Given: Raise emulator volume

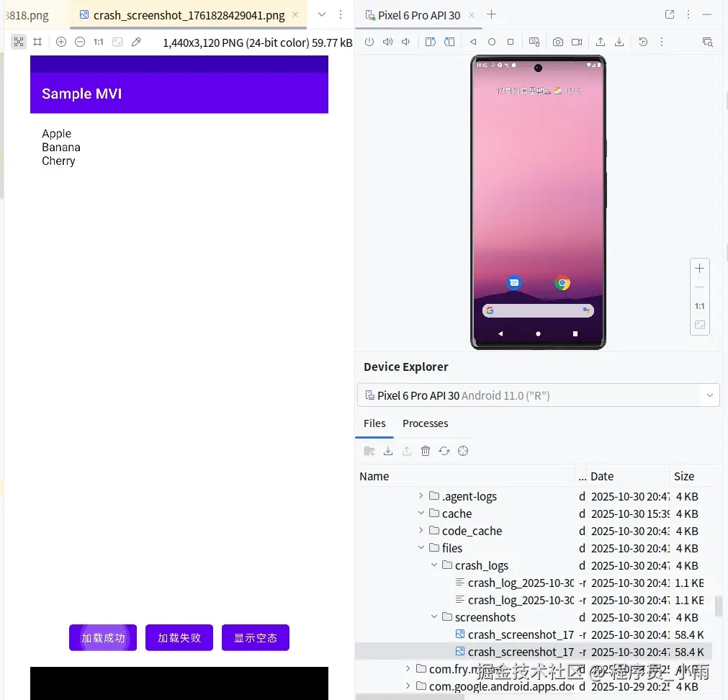Looking at the screenshot, I should [387, 42].
